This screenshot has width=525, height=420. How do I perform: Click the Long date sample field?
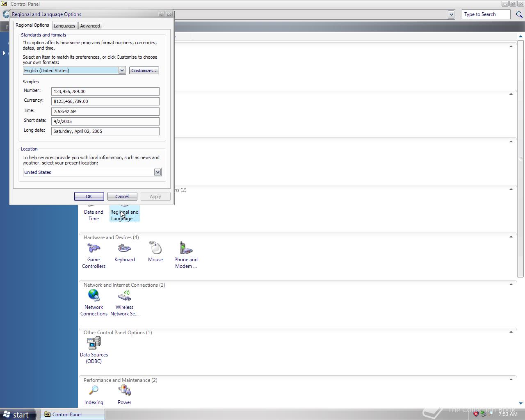coord(105,131)
